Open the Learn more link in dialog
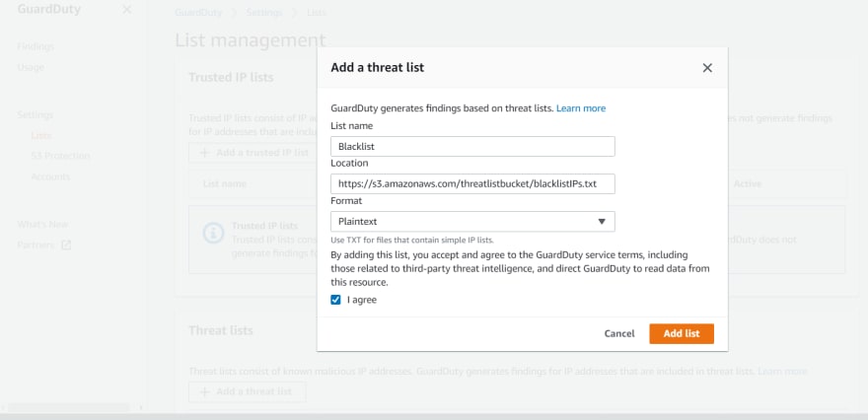The width and height of the screenshot is (868, 420). pos(581,108)
